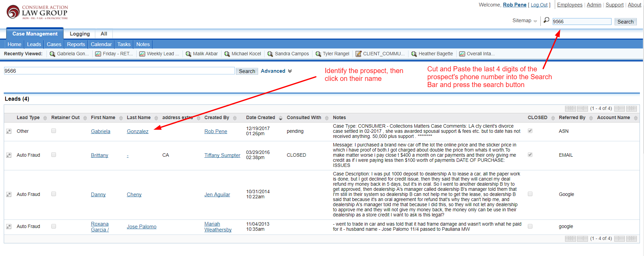The height and width of the screenshot is (256, 644).
Task: Click the edit icon for Danny Cheny row
Action: click(9, 195)
